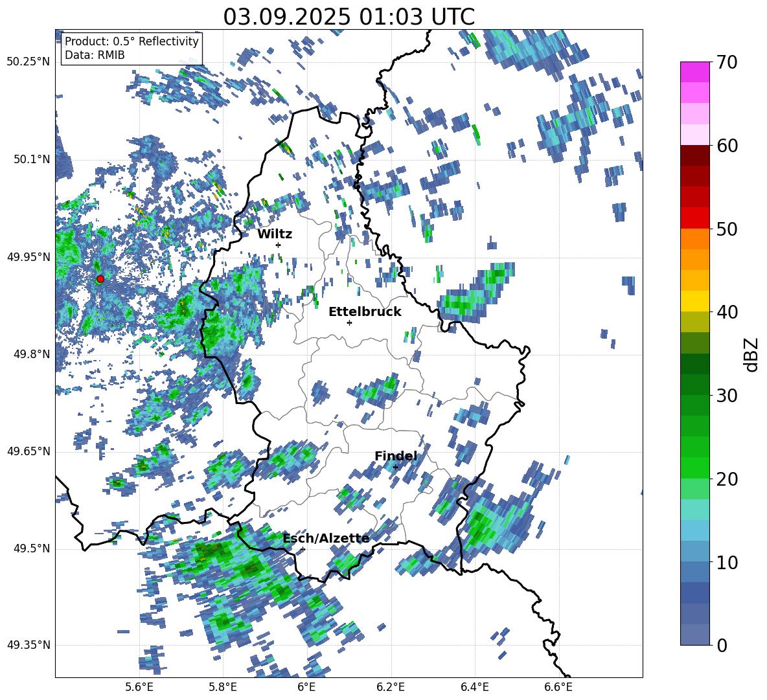
Task: Click the 49.65°N latitude label
Action: [29, 451]
